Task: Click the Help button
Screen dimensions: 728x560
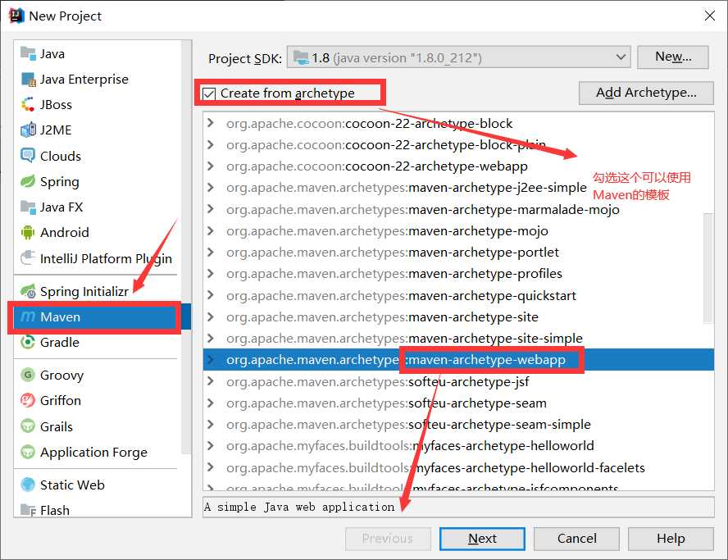Action: coord(671,538)
